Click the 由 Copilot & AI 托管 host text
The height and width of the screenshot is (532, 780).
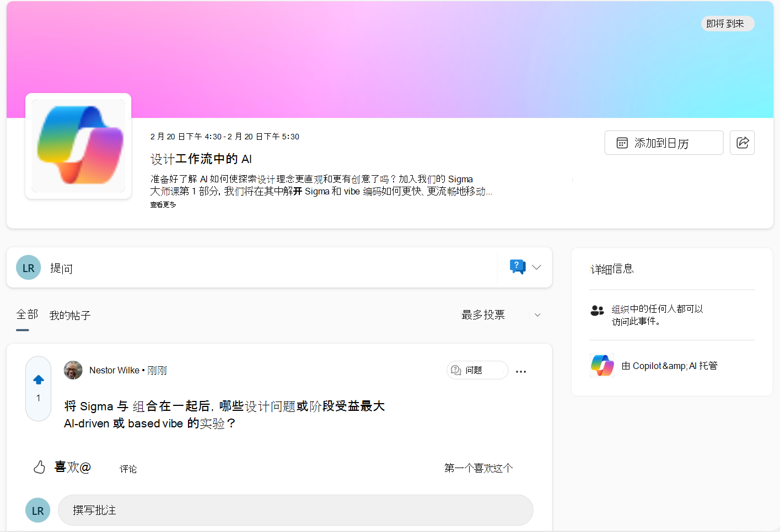669,366
